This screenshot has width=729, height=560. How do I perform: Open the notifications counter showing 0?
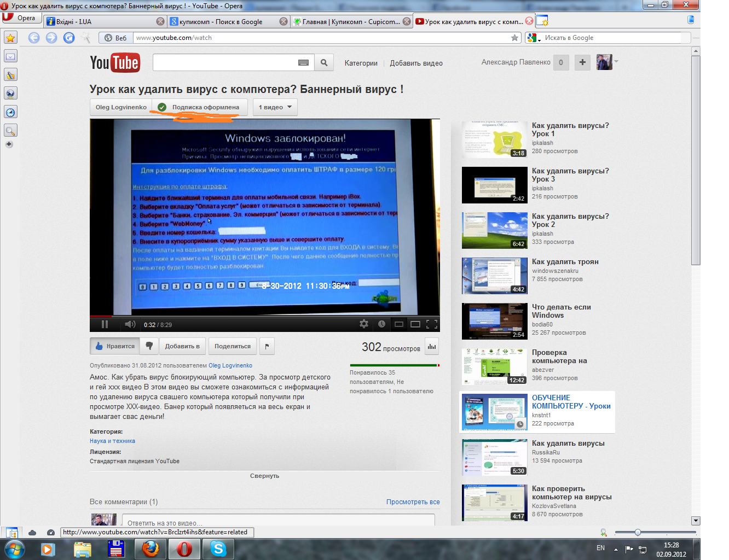click(x=561, y=62)
